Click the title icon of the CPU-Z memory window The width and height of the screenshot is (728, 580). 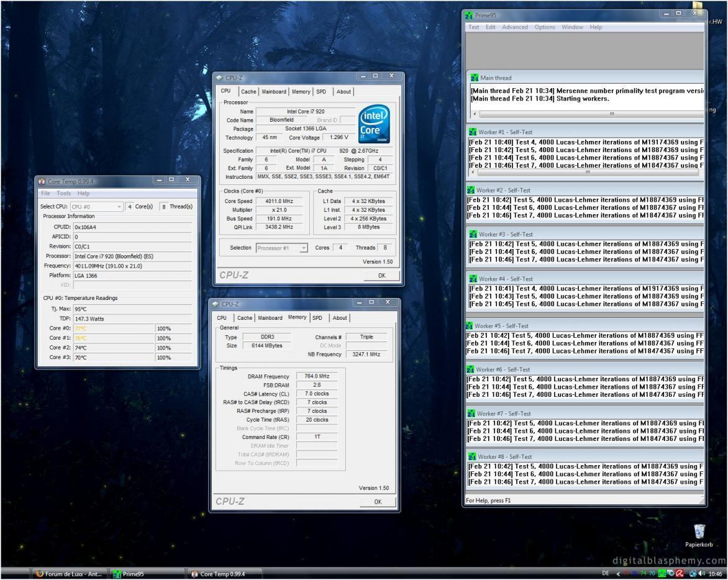point(216,304)
